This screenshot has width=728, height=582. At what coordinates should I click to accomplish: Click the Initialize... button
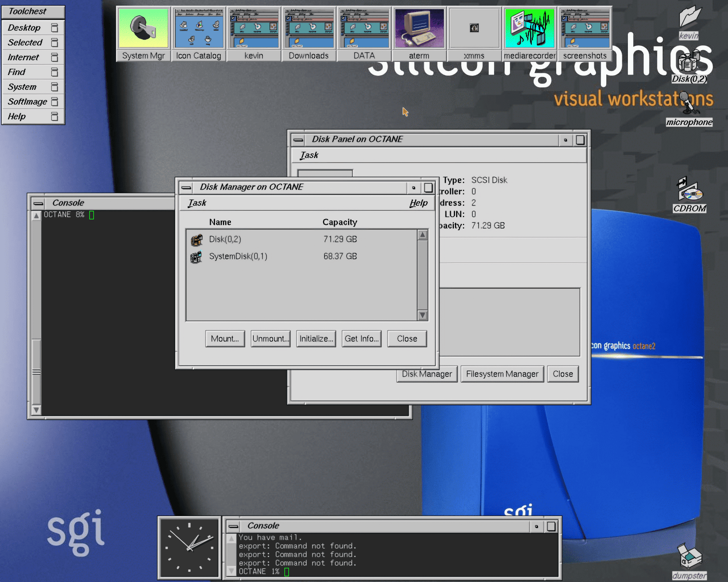click(x=316, y=339)
